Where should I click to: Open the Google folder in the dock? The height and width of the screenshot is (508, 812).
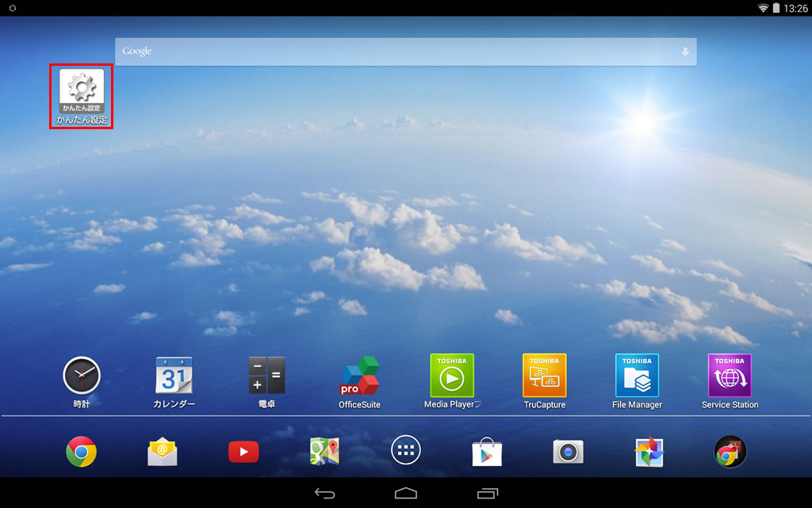tap(730, 452)
